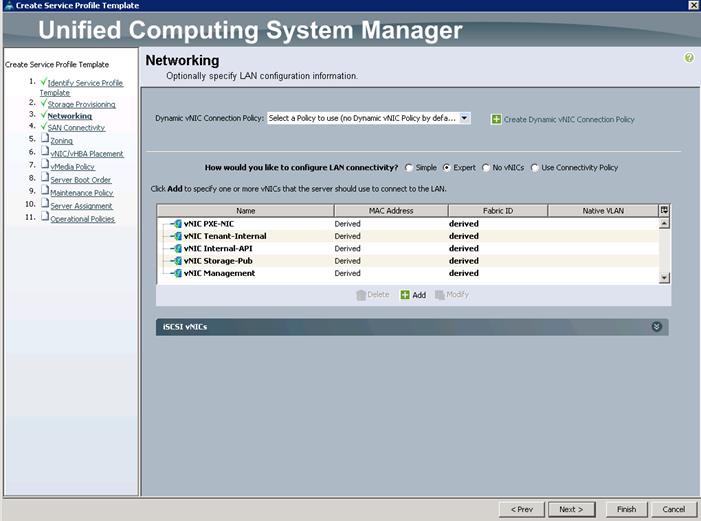
Task: Click the Delete trash icon
Action: (x=361, y=295)
